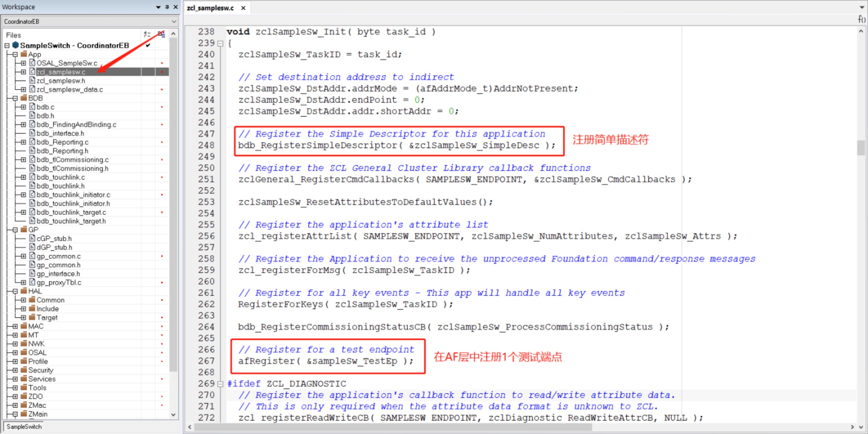Toggle code fold at line 239

tap(220, 44)
